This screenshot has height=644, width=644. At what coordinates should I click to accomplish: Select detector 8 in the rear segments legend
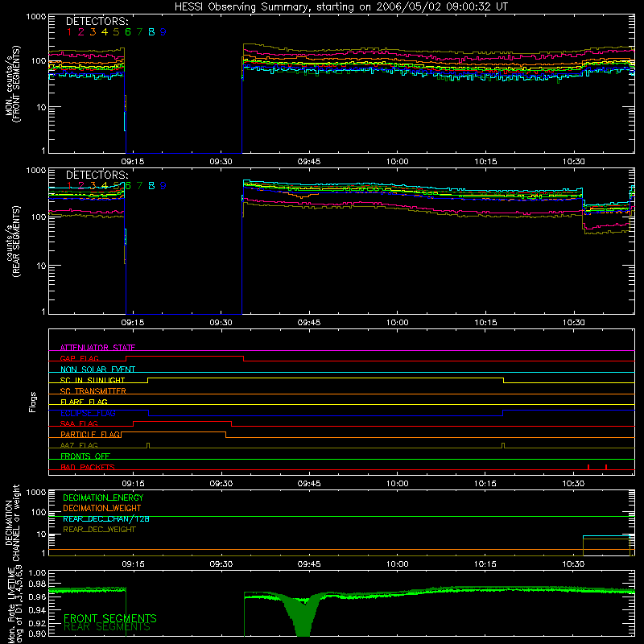tap(151, 186)
